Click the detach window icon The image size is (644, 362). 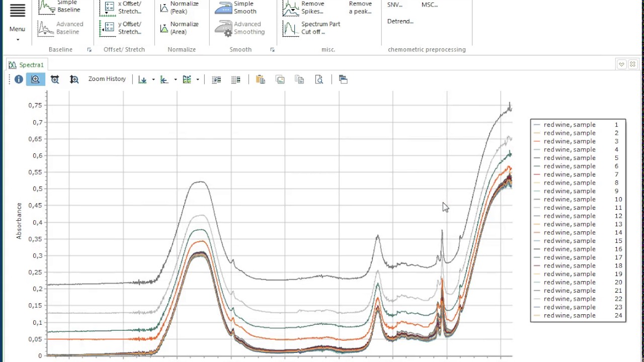(x=343, y=79)
